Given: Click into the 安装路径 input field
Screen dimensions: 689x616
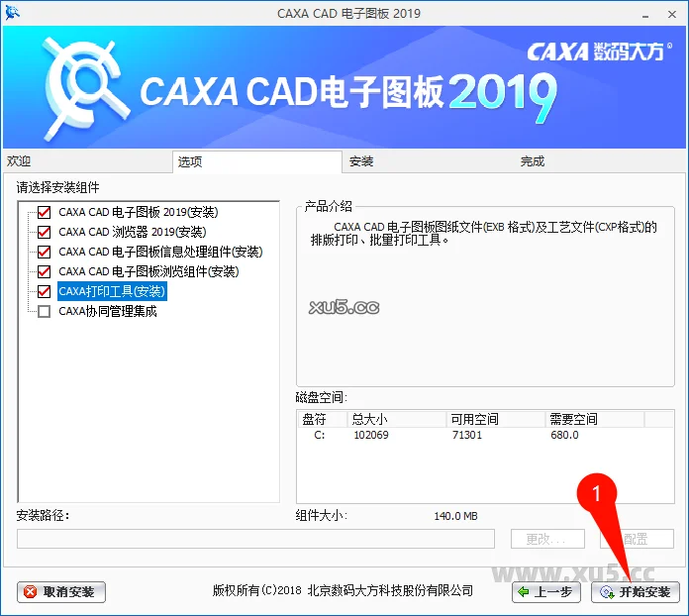Looking at the screenshot, I should pyautogui.click(x=255, y=539).
